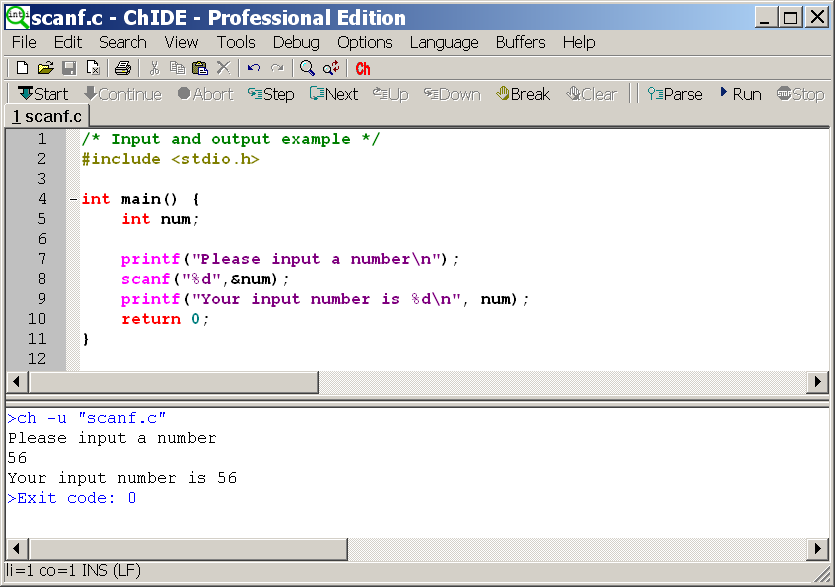Click 'Your input number is 56' output

122,478
